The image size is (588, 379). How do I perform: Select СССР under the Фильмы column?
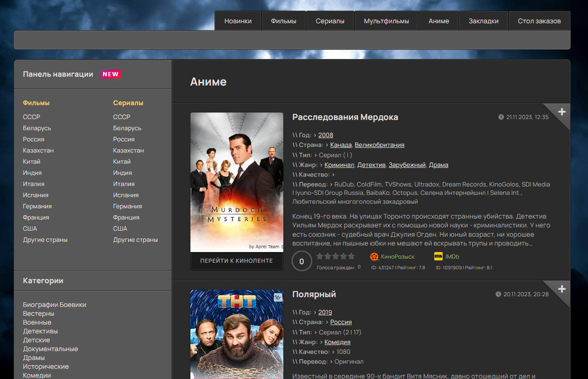tap(32, 117)
